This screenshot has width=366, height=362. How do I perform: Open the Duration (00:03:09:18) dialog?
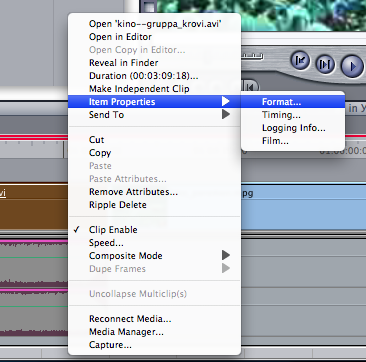(154, 76)
